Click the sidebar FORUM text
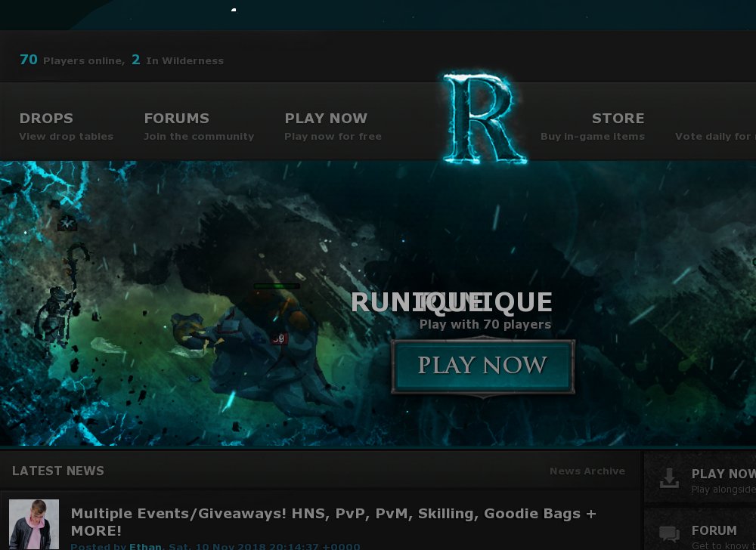The image size is (756, 550). tap(714, 530)
